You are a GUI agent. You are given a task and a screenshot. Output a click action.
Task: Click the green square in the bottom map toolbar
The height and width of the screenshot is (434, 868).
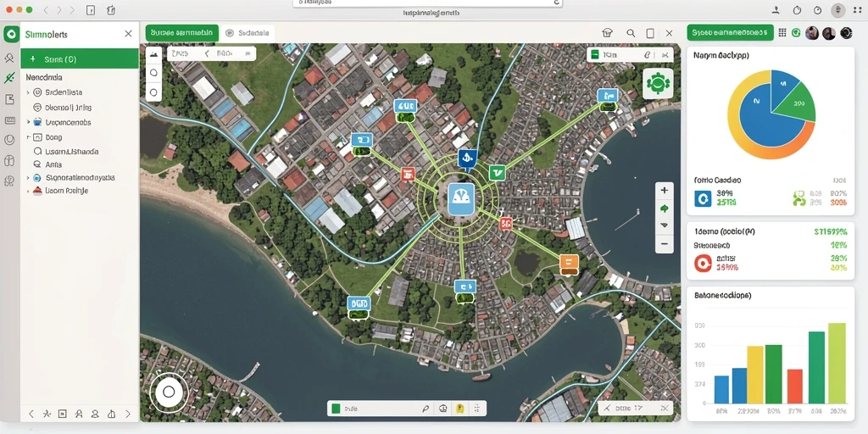[335, 409]
